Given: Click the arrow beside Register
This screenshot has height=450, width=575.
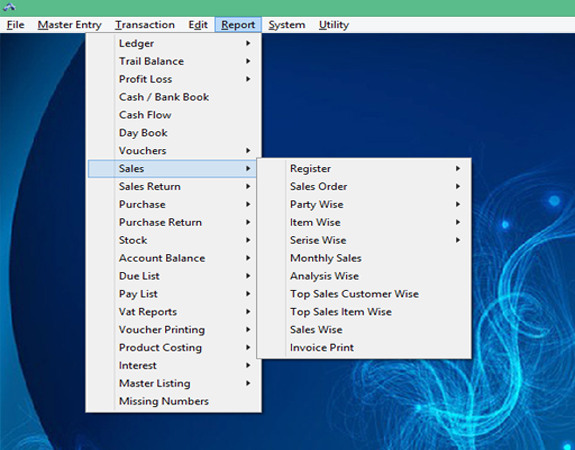Looking at the screenshot, I should click(458, 169).
